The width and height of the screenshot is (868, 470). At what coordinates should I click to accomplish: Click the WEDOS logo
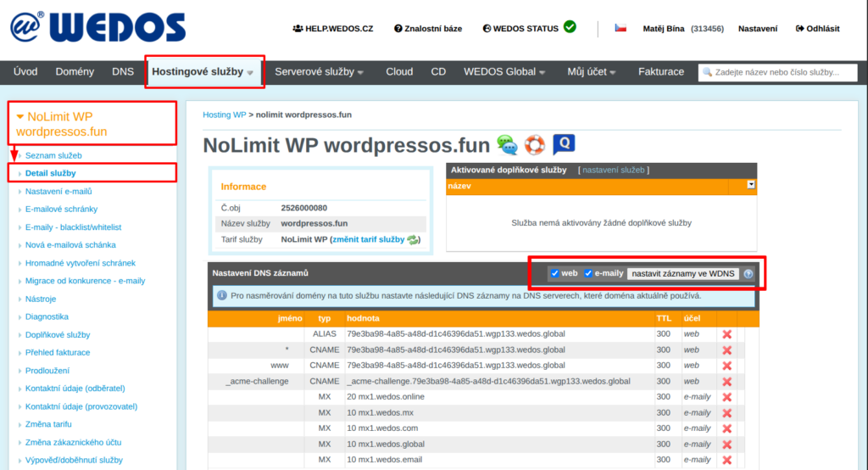98,27
